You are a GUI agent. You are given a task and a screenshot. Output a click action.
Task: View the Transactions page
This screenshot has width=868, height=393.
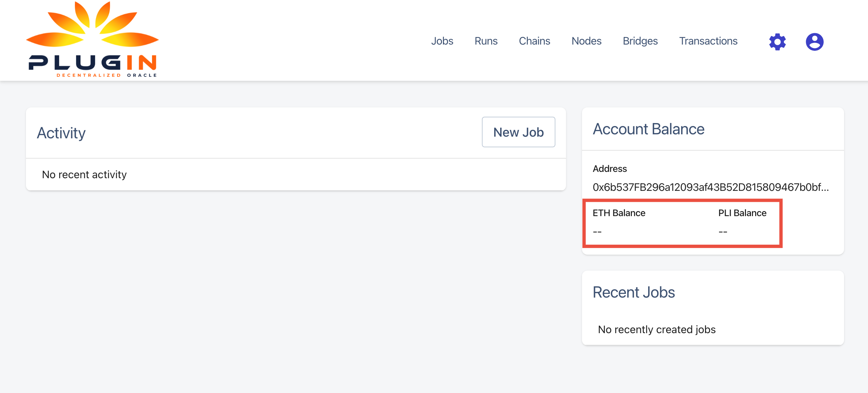point(708,41)
